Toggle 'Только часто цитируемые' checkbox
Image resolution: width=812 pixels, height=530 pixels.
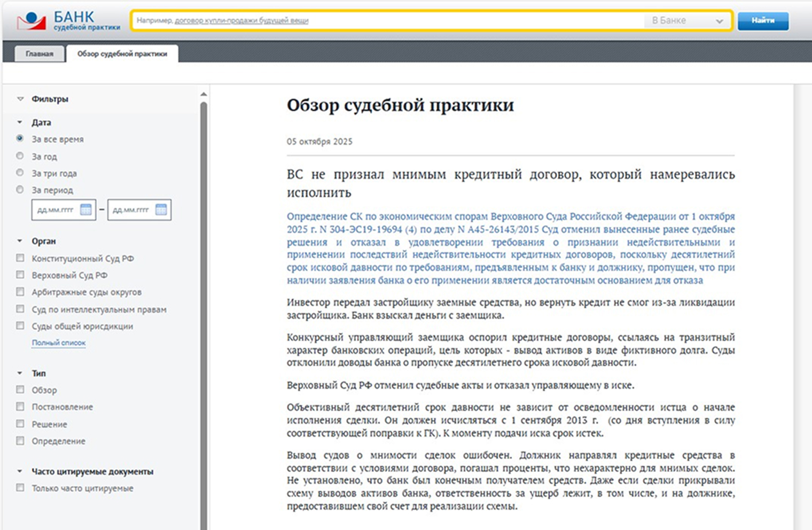(x=20, y=488)
